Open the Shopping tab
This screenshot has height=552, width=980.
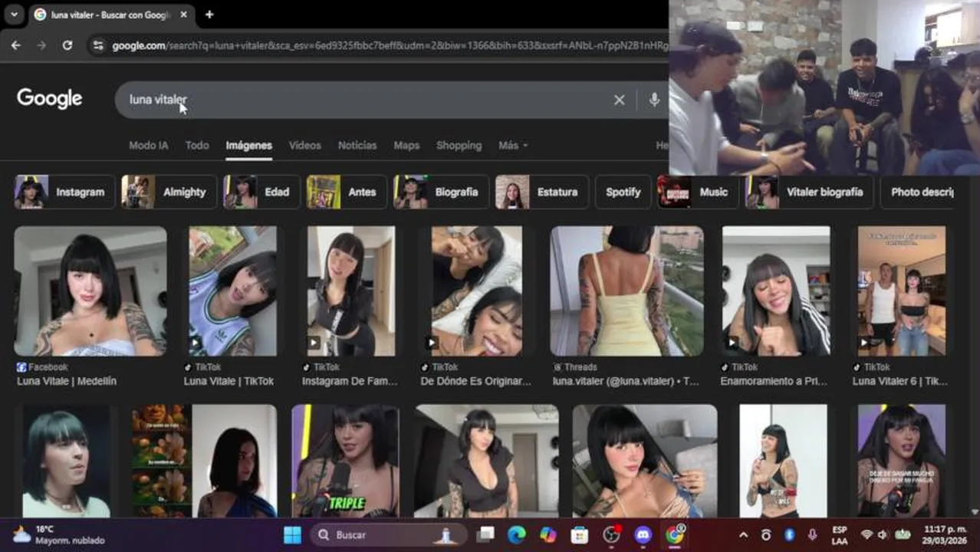(x=459, y=145)
